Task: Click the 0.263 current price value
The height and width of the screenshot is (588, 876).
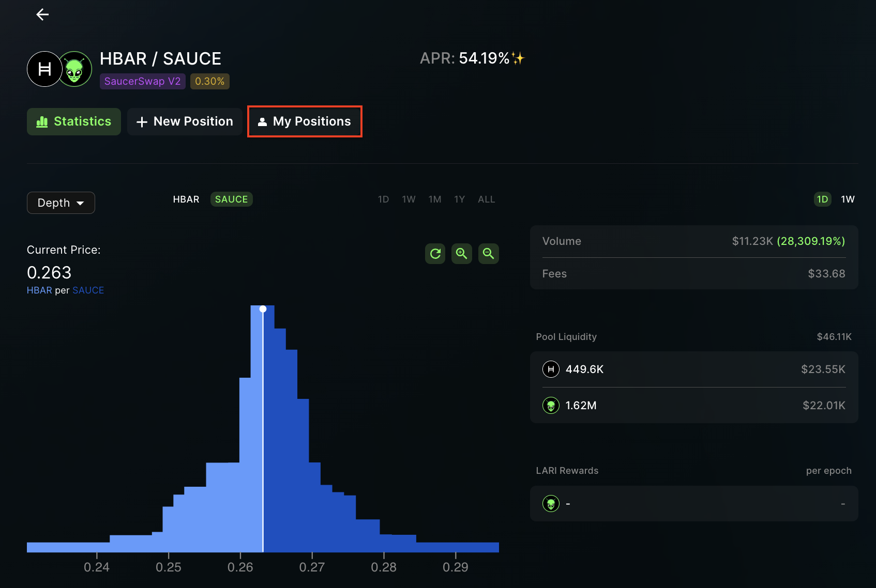Action: (x=49, y=272)
